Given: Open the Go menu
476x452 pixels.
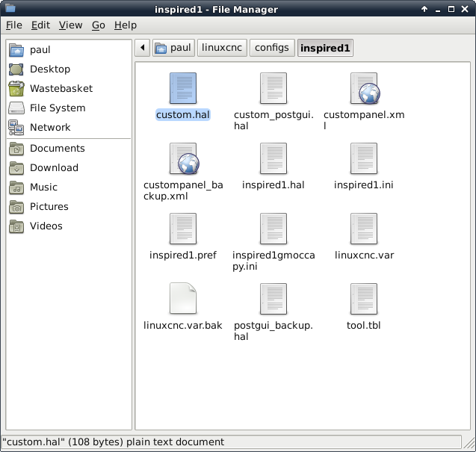Looking at the screenshot, I should click(x=99, y=25).
